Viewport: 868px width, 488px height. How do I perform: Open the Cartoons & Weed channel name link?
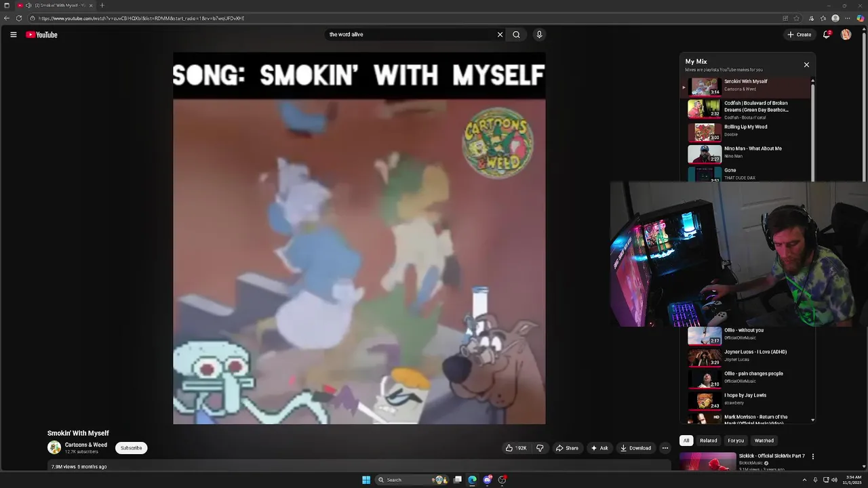pos(86,445)
